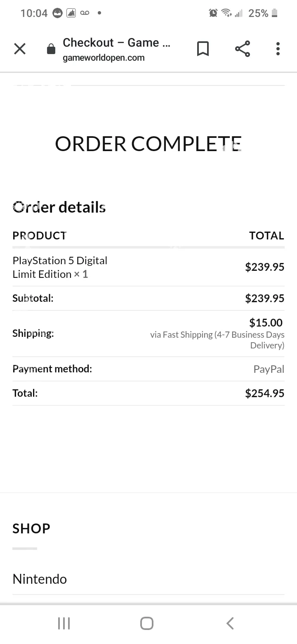297x644 pixels.
Task: Tap the PayPal payment method text
Action: (x=269, y=369)
